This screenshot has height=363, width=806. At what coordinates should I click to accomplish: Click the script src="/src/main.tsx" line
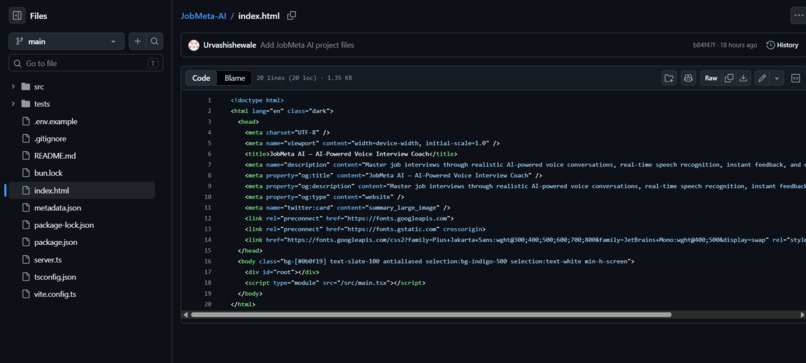[335, 283]
